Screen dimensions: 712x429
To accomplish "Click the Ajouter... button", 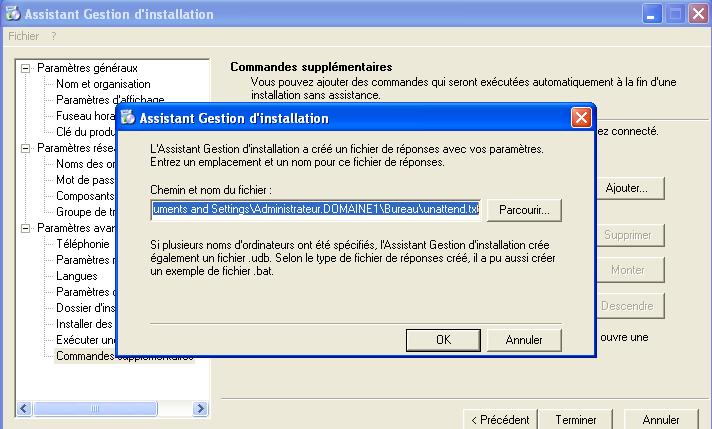I will [x=630, y=188].
